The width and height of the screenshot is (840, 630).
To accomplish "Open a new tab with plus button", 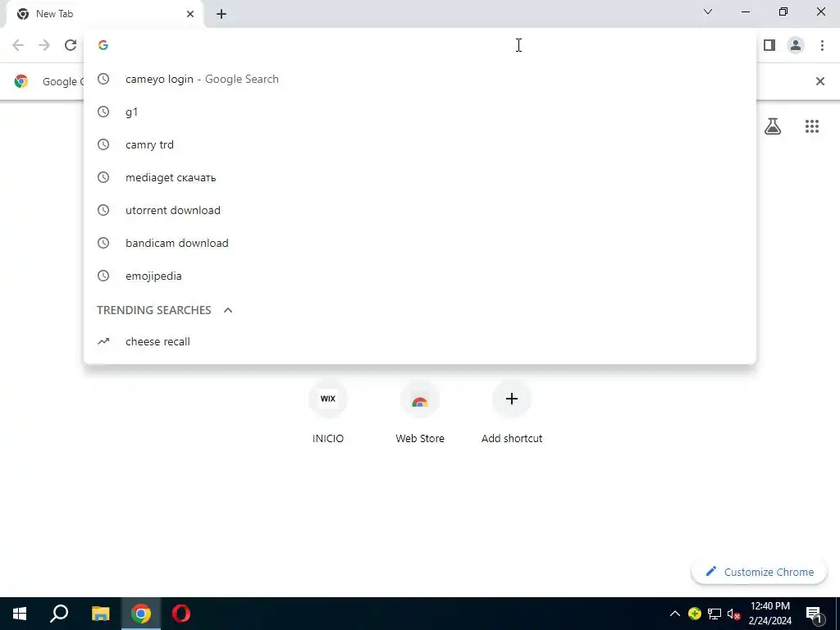I will [221, 14].
